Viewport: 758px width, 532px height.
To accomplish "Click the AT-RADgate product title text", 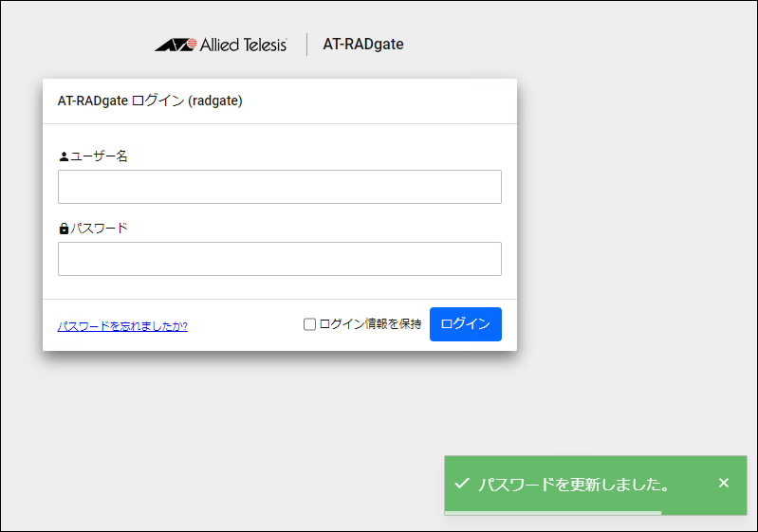I will pos(363,45).
